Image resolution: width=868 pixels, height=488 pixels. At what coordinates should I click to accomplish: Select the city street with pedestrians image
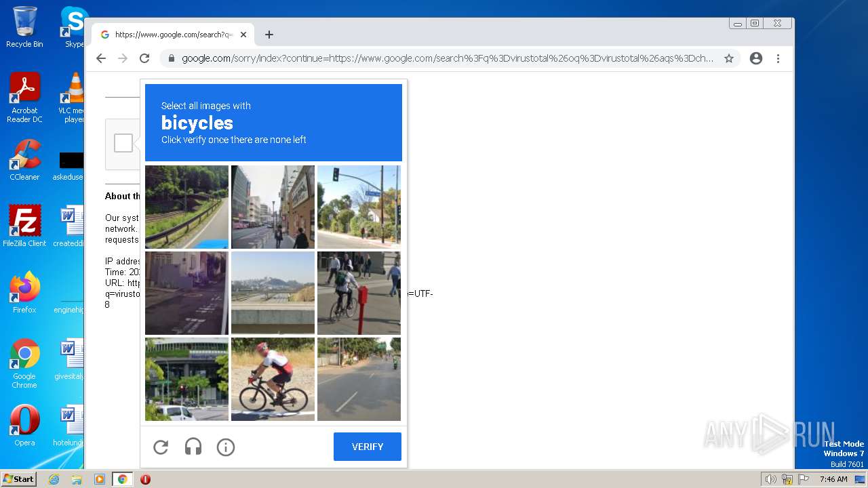(x=273, y=207)
